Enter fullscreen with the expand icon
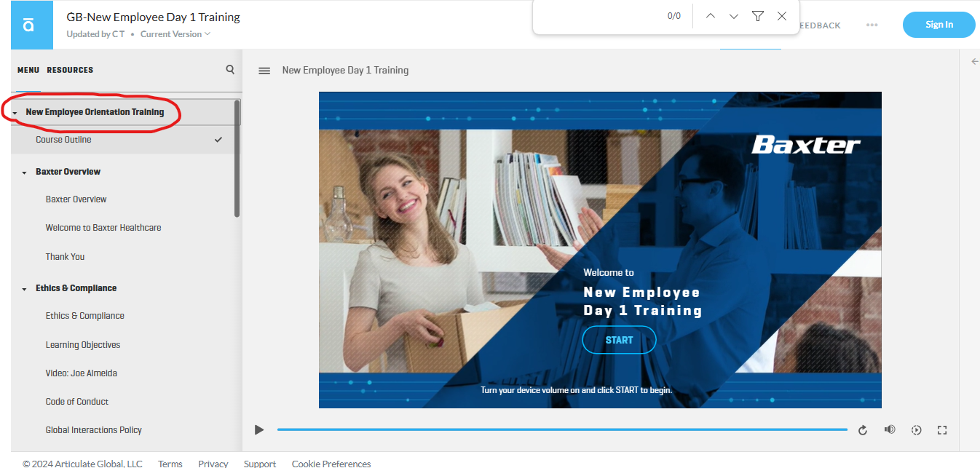 tap(942, 430)
